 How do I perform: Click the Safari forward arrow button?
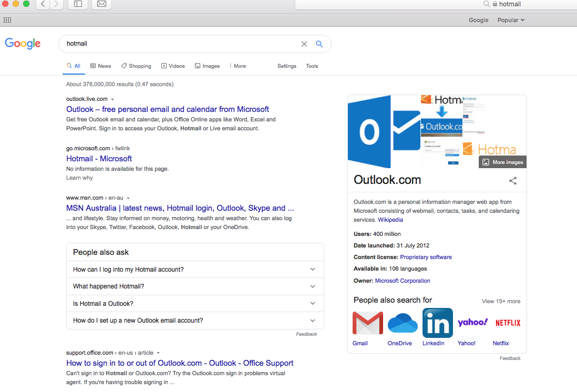(x=56, y=4)
